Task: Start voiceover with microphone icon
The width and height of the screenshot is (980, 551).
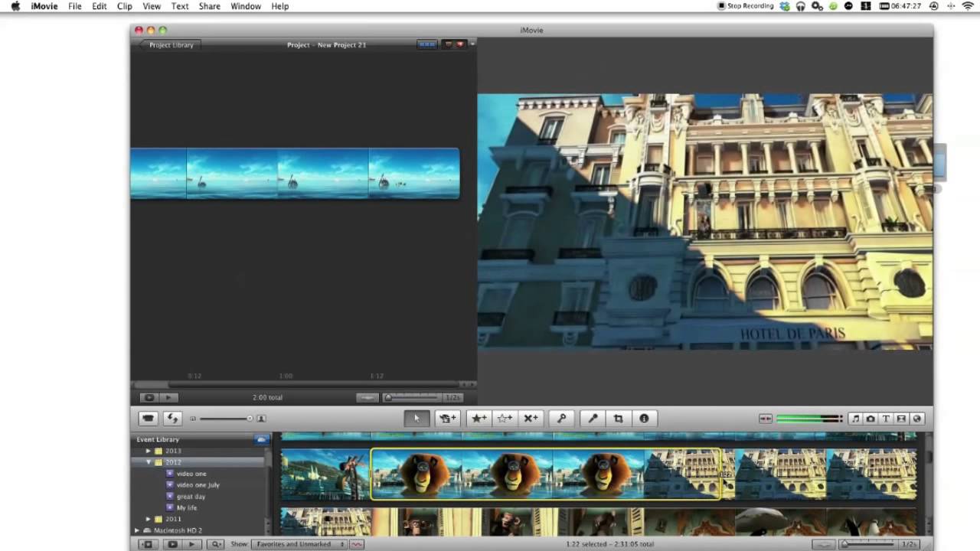Action: [x=593, y=419]
